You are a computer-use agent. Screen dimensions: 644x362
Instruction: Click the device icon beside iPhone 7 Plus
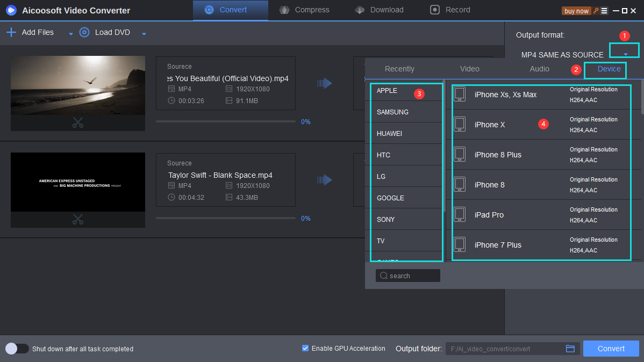coord(460,244)
